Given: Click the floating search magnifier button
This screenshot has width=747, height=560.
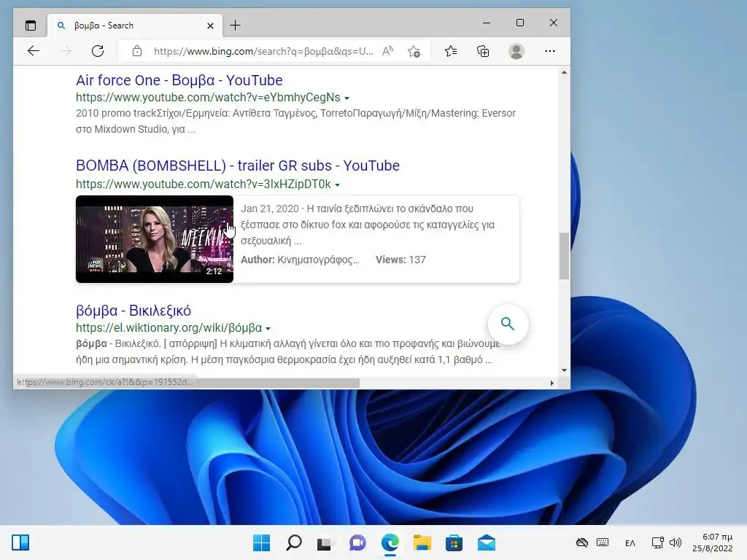Looking at the screenshot, I should [508, 324].
